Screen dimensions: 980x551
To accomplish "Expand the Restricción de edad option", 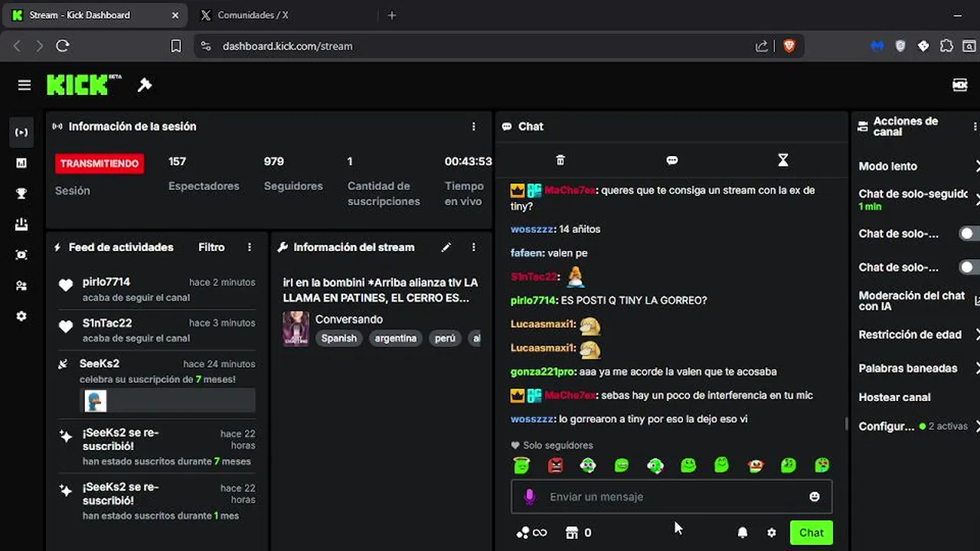I will 978,334.
